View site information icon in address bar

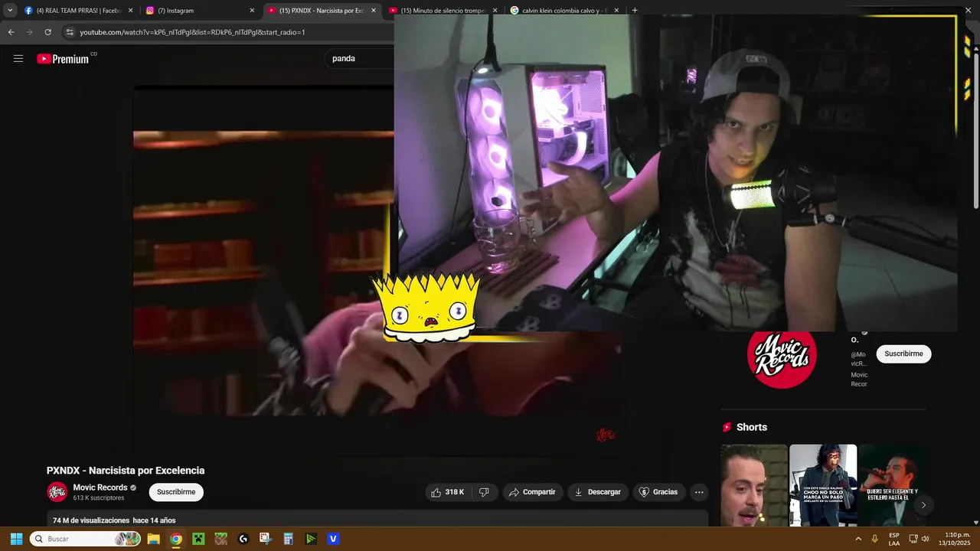point(70,32)
